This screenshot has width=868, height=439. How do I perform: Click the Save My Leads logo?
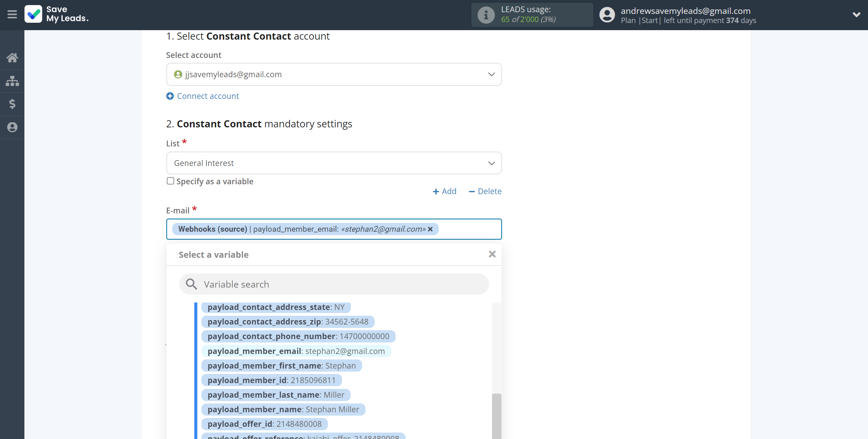click(57, 14)
